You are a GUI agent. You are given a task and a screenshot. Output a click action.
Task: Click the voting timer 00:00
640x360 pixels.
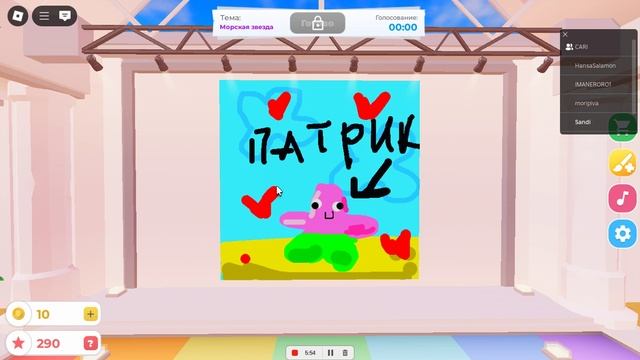(403, 27)
